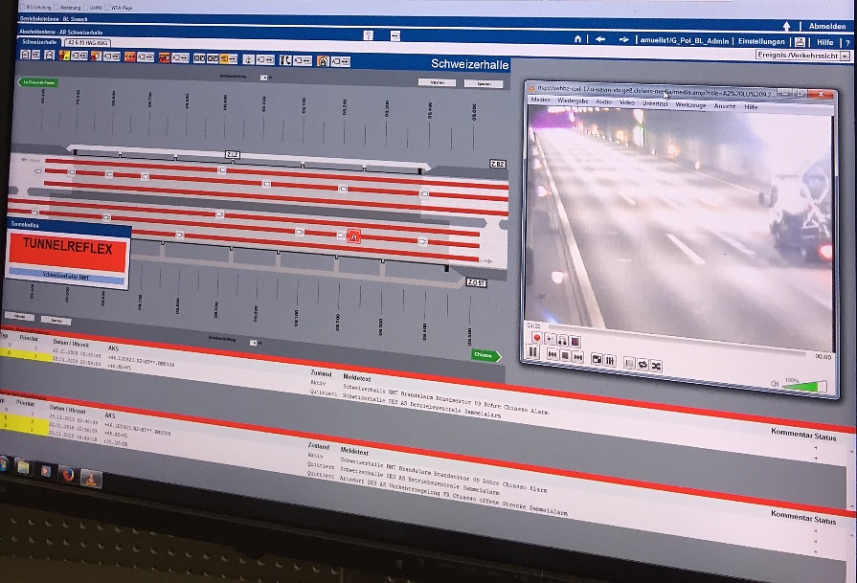Screen dimensions: 857x583
Task: Pause the VLC video playback
Action: coord(532,352)
